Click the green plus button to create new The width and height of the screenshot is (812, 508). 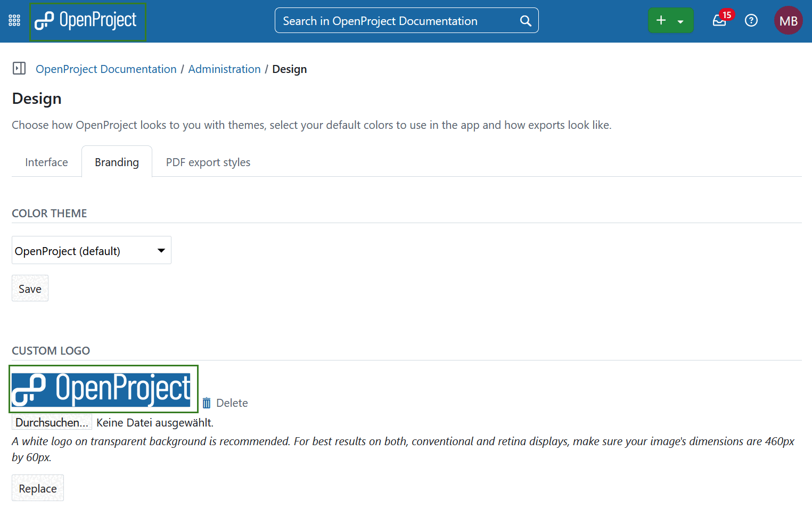tap(661, 20)
